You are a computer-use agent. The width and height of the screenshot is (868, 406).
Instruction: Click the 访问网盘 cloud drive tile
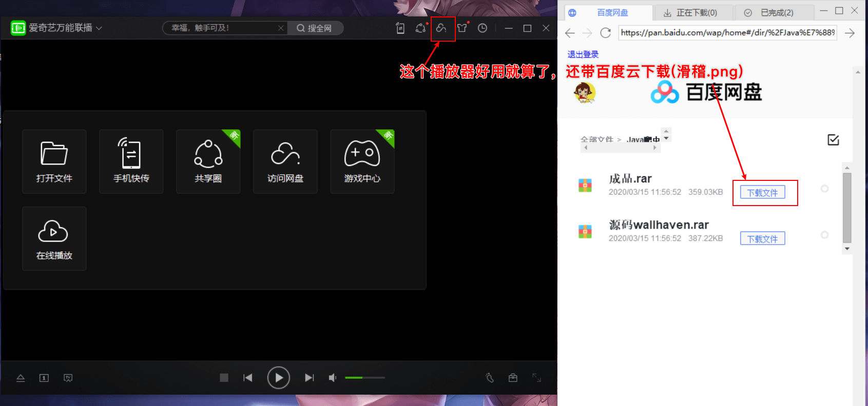(285, 161)
